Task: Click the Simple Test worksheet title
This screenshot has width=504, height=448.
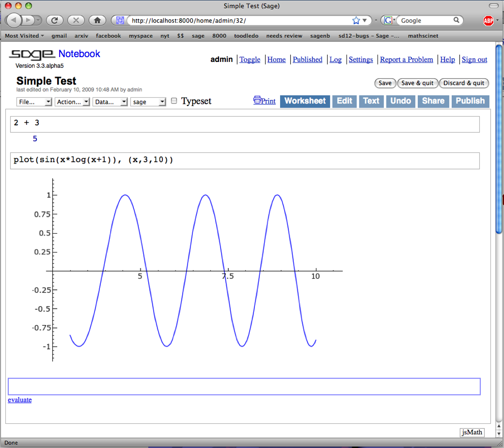Action: [x=46, y=81]
